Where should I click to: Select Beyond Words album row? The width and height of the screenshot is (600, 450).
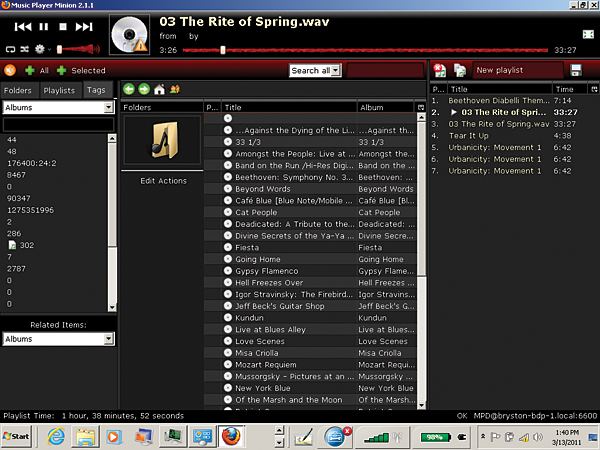(310, 189)
